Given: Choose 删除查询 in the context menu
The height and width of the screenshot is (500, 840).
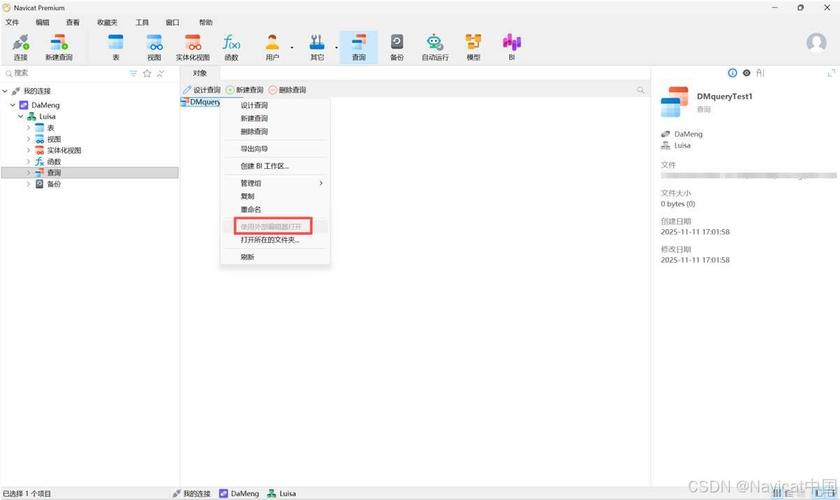Looking at the screenshot, I should (275, 131).
